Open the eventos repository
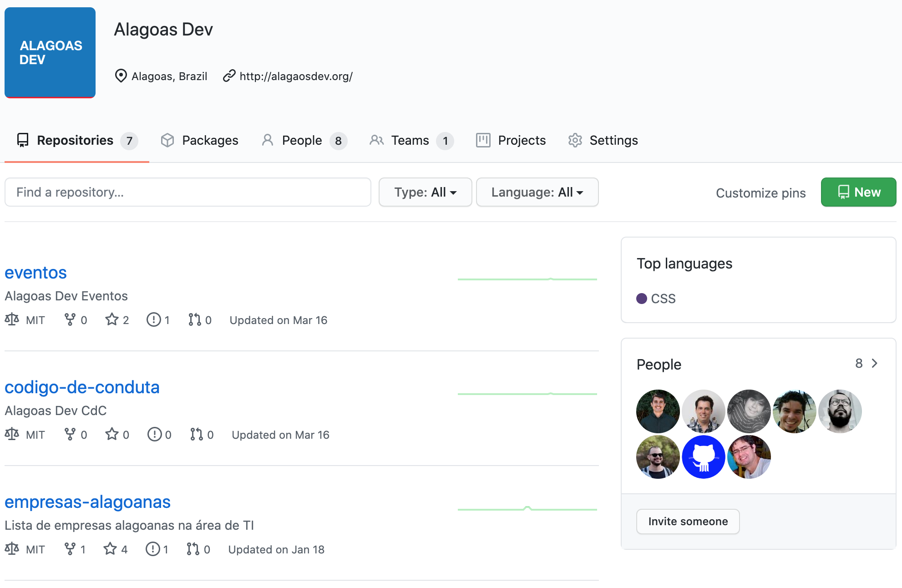Screen dimensions: 902x588 [35, 273]
